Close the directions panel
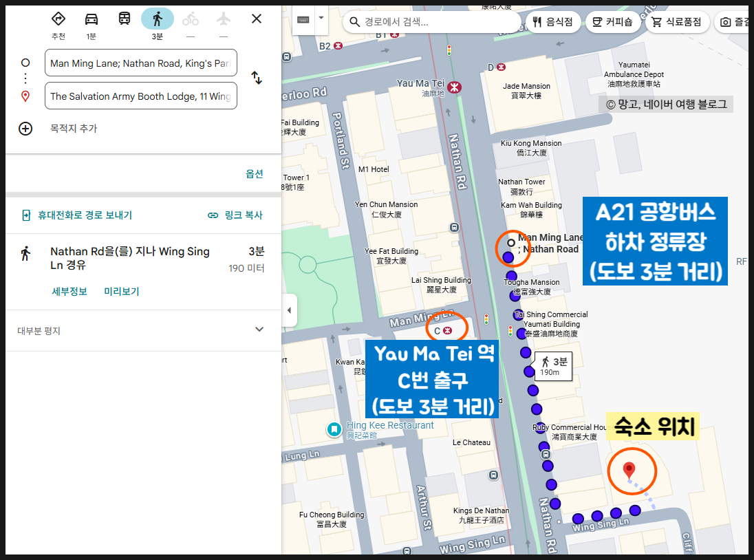 click(257, 19)
